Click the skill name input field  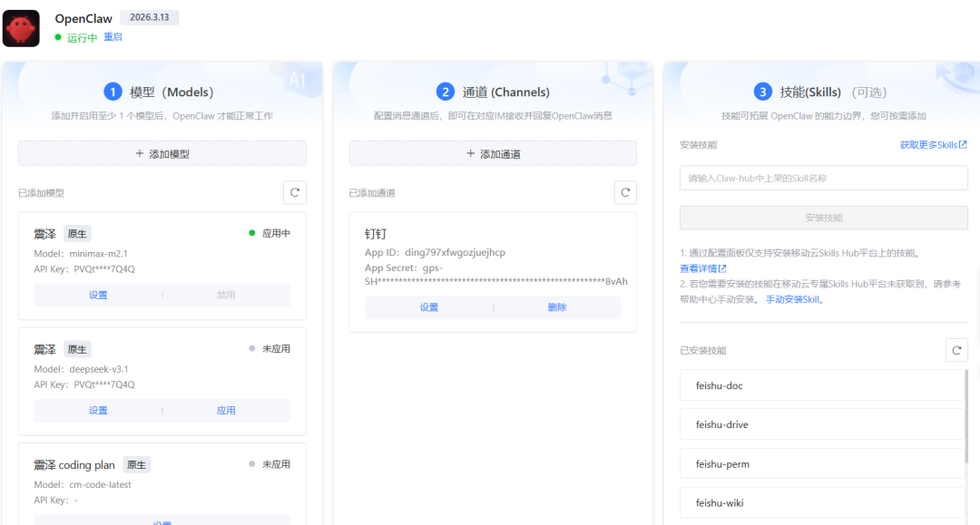pyautogui.click(x=824, y=178)
